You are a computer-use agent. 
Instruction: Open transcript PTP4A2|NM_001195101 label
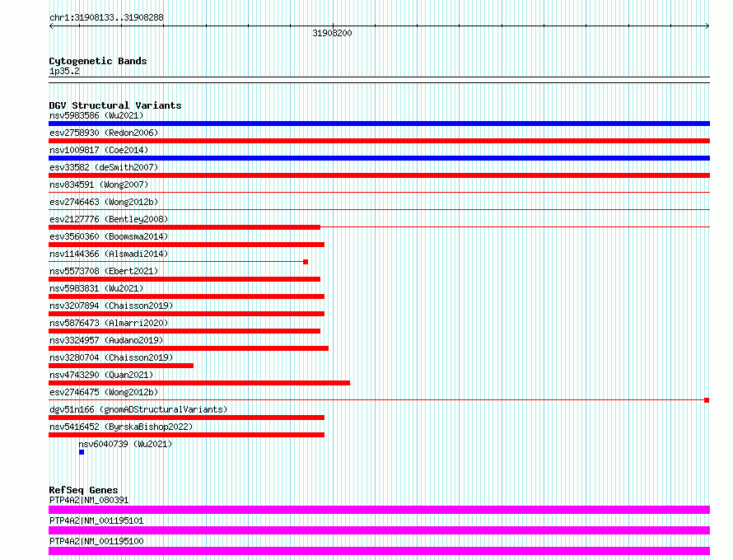coord(96,520)
